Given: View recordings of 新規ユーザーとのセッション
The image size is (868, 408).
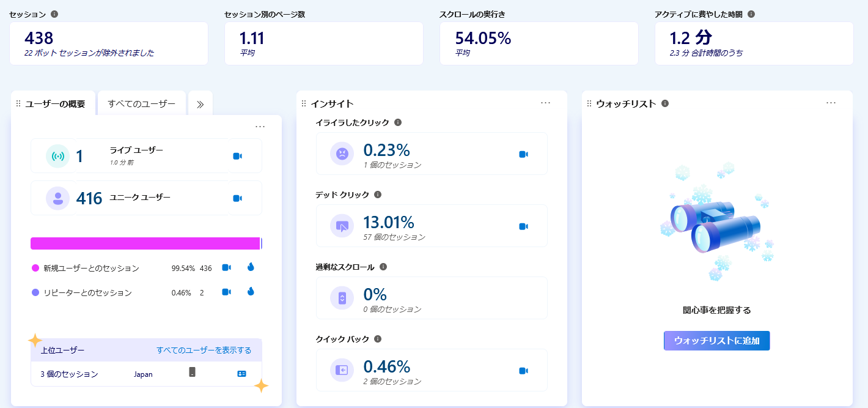Looking at the screenshot, I should pos(226,267).
